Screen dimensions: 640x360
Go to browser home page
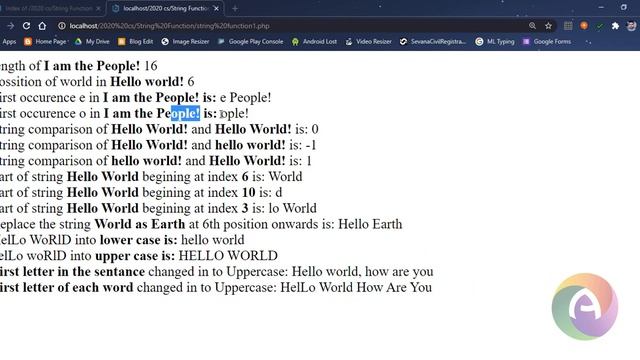[x=42, y=26]
